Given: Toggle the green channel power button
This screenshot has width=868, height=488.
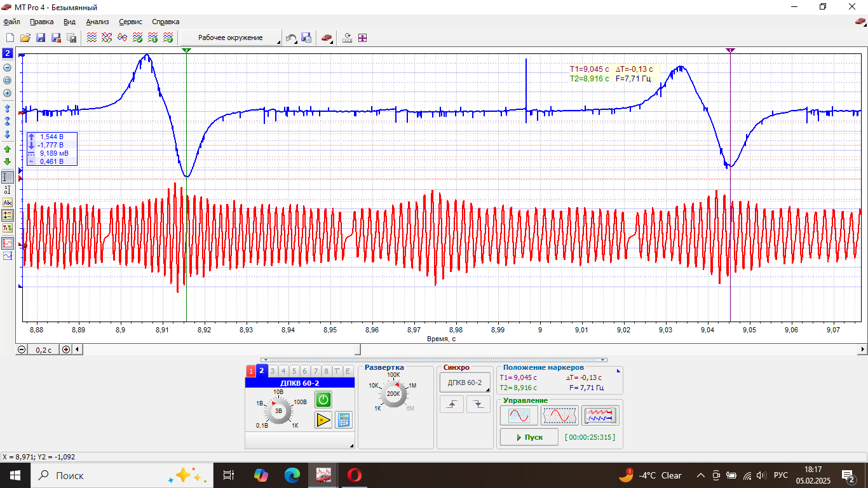Looking at the screenshot, I should 323,400.
